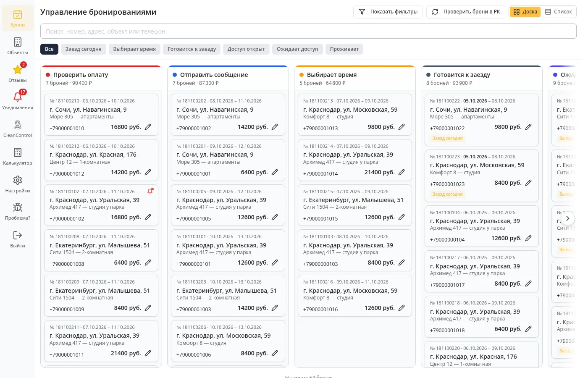Filter bookings by Ожидает доступ
Viewport: 588px width, 378px height.
(297, 49)
